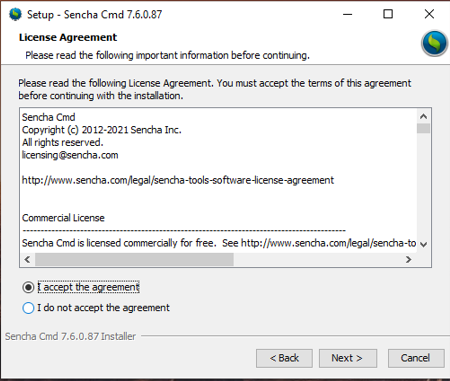Click the Sencha setup icon in title bar
The height and width of the screenshot is (381, 450).
[15, 14]
